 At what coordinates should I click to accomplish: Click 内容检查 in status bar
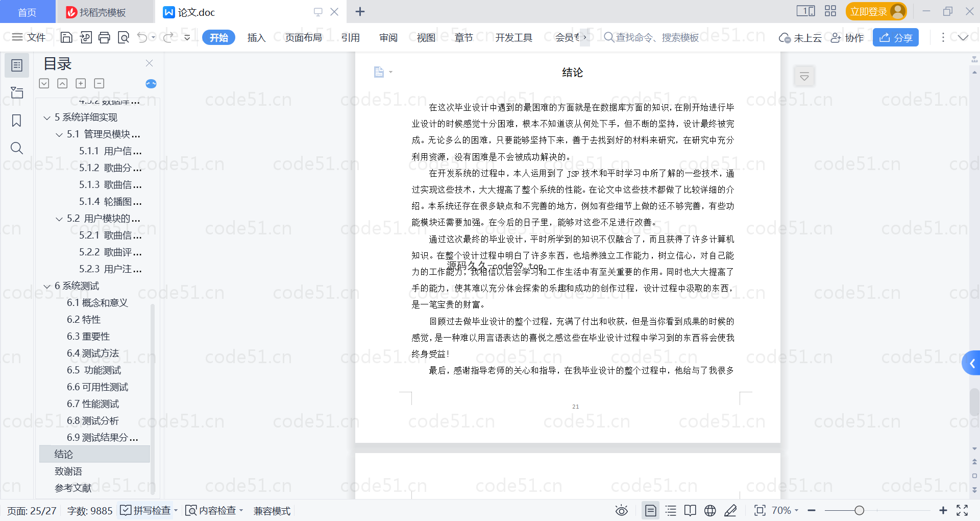[211, 510]
